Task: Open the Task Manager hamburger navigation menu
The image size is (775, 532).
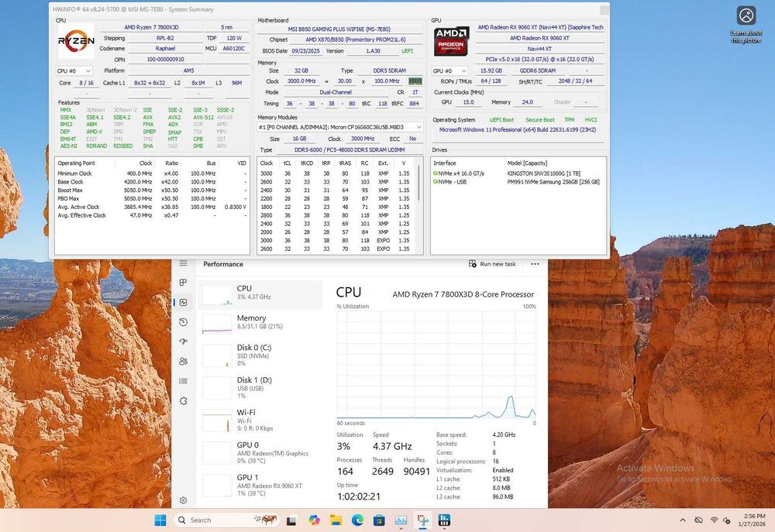Action: click(184, 263)
